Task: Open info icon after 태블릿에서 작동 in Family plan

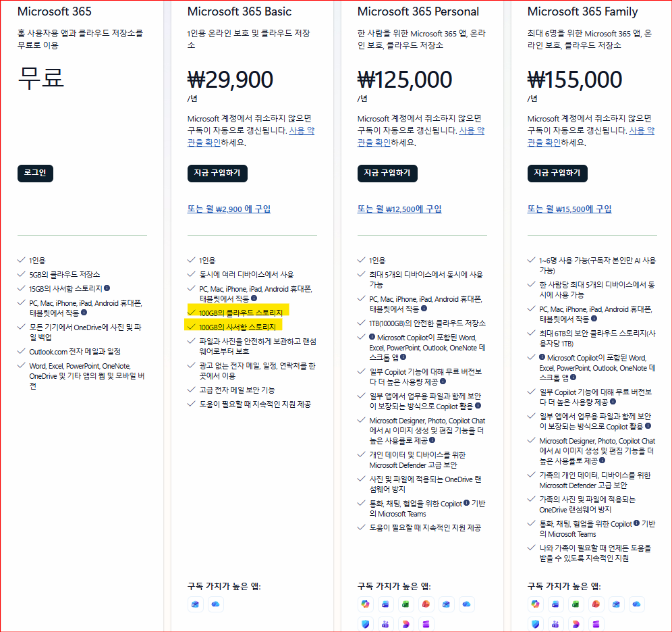Action: click(594, 318)
